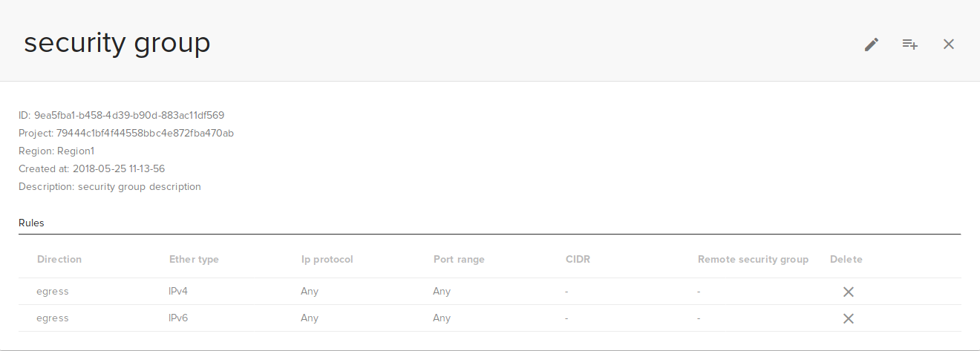Click the Port range column header
980x351 pixels.
tap(459, 259)
